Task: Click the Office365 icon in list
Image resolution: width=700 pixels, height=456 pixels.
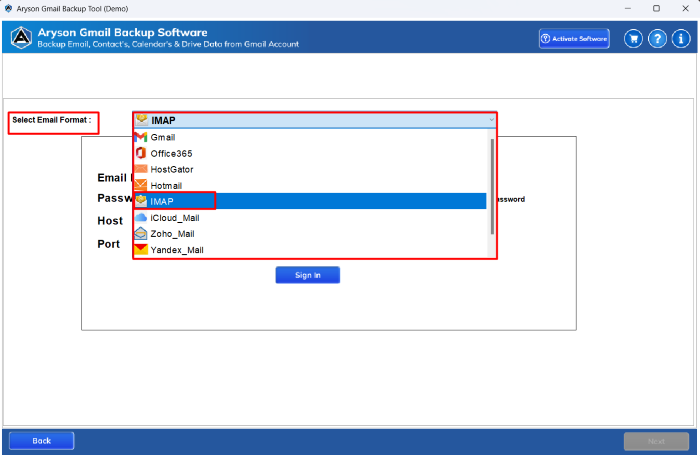Action: point(141,153)
